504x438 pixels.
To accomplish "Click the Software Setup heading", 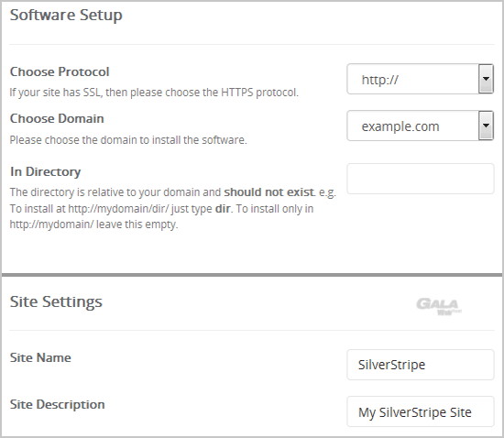I will click(x=66, y=16).
